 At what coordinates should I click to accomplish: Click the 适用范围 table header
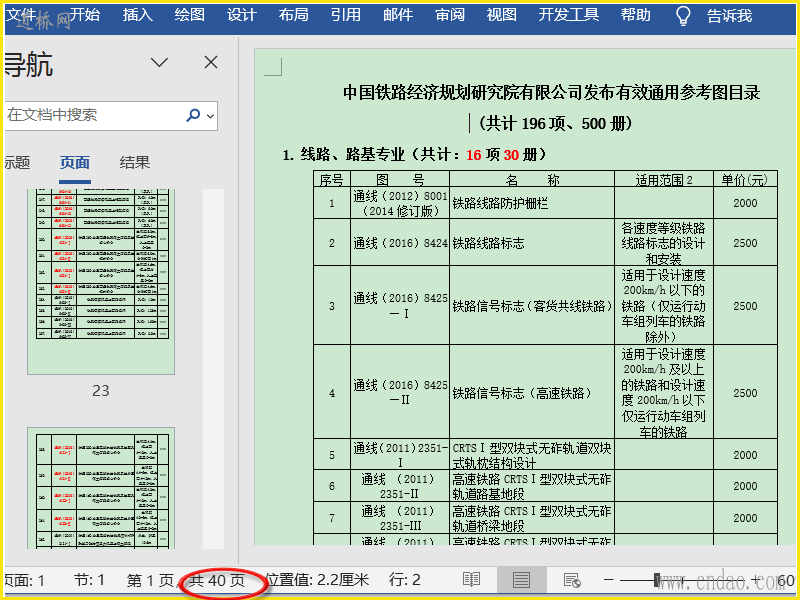[x=664, y=180]
